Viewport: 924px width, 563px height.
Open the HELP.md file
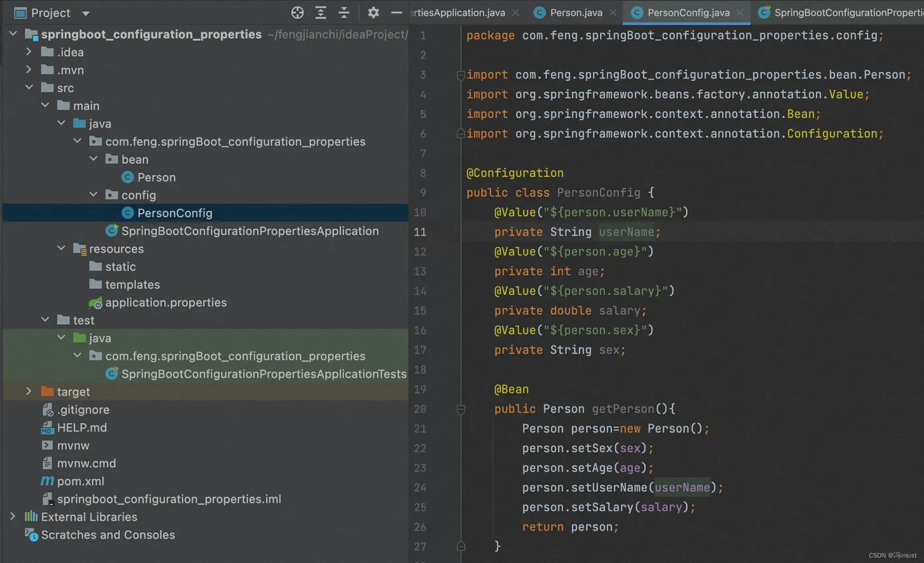point(82,427)
